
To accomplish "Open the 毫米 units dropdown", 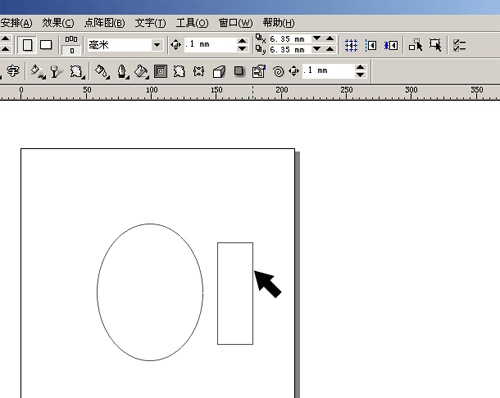I will click(157, 45).
